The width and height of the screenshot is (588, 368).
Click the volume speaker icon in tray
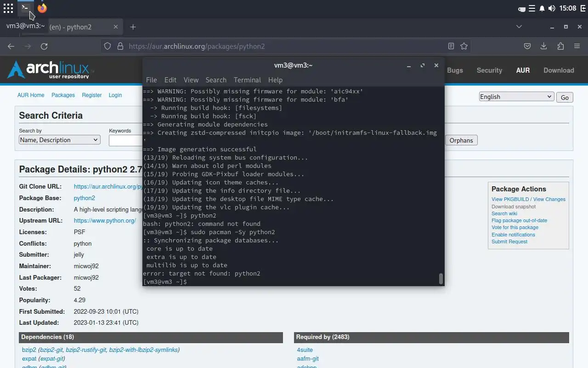pos(552,8)
